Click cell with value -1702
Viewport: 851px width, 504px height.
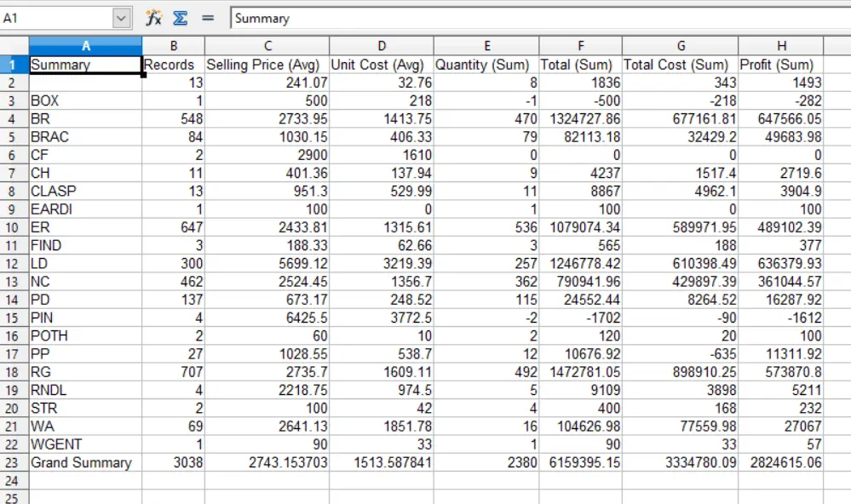tap(580, 318)
